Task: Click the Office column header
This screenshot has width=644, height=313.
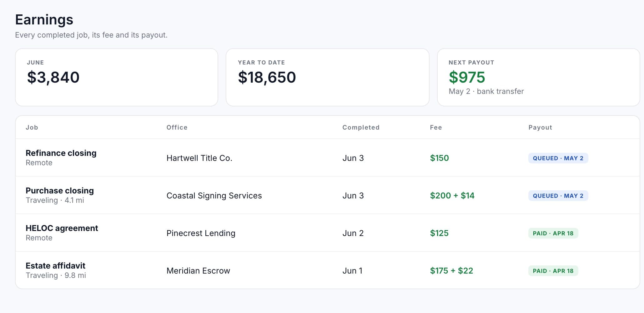Action: click(x=177, y=127)
